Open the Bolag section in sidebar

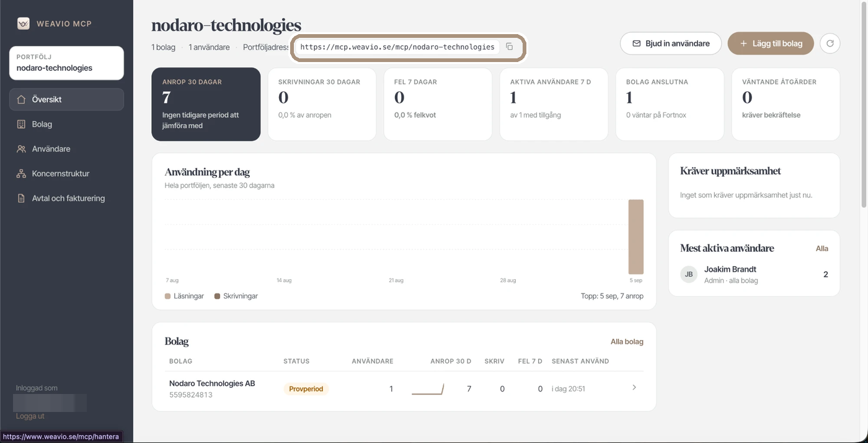66,124
